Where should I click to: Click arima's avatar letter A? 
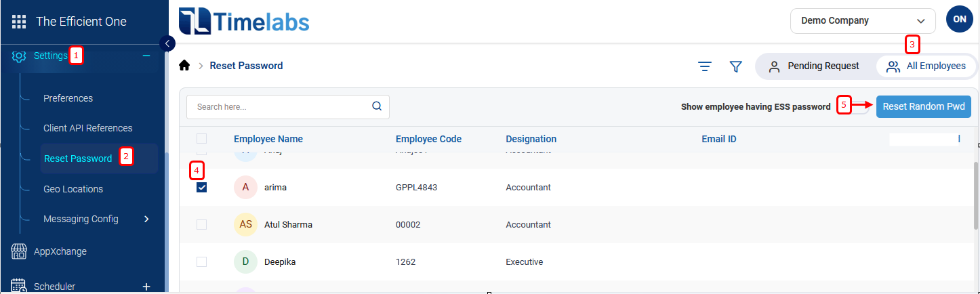pyautogui.click(x=245, y=187)
